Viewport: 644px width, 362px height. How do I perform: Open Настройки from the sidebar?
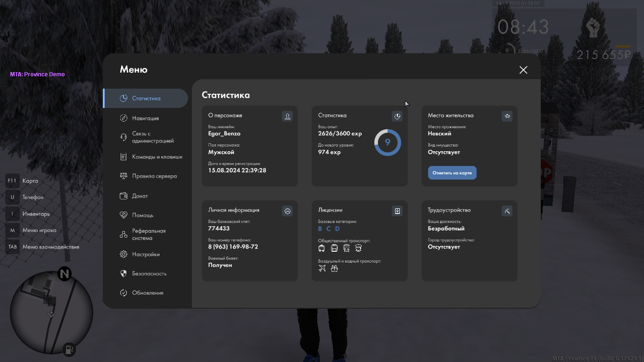[x=146, y=255]
